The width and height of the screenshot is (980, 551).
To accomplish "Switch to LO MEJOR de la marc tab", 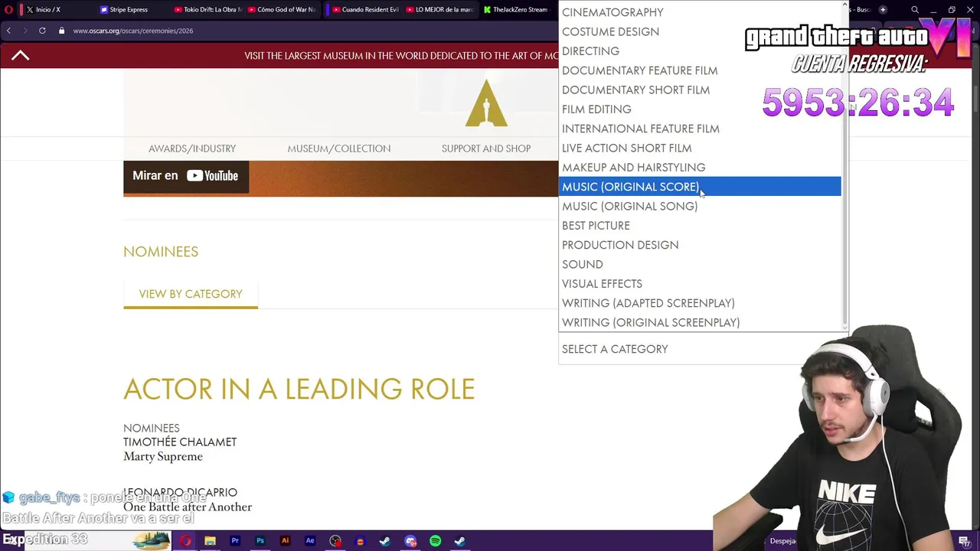I will pyautogui.click(x=438, y=9).
